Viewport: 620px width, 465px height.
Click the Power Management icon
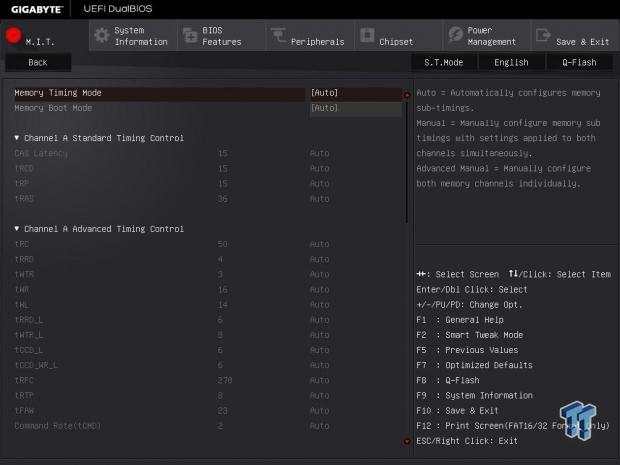pyautogui.click(x=454, y=36)
